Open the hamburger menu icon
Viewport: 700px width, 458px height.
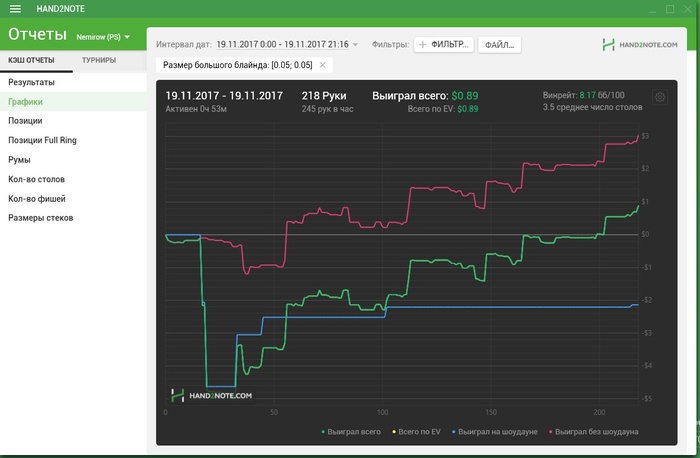(15, 9)
